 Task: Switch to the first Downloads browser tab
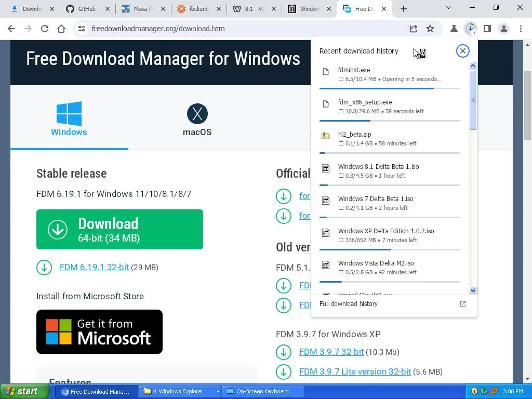point(31,9)
